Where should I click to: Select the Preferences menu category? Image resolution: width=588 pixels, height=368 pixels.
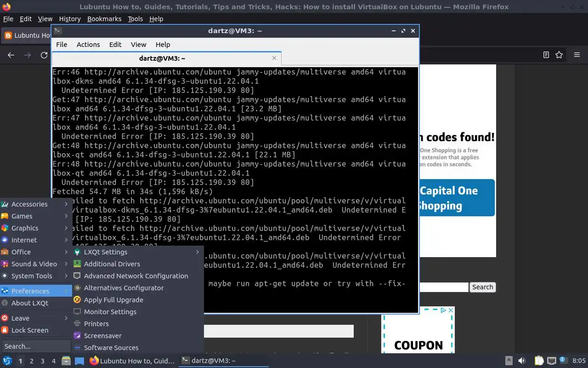pos(35,291)
